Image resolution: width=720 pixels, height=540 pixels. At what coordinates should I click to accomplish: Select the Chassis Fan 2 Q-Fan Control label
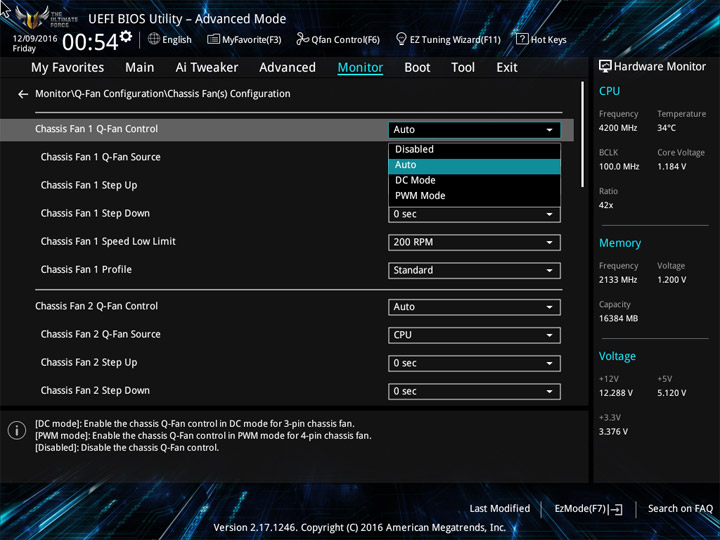[x=96, y=306]
